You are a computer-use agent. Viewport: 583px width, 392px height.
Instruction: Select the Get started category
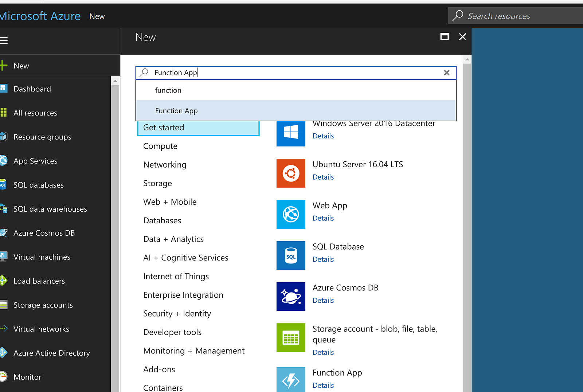[x=198, y=128]
